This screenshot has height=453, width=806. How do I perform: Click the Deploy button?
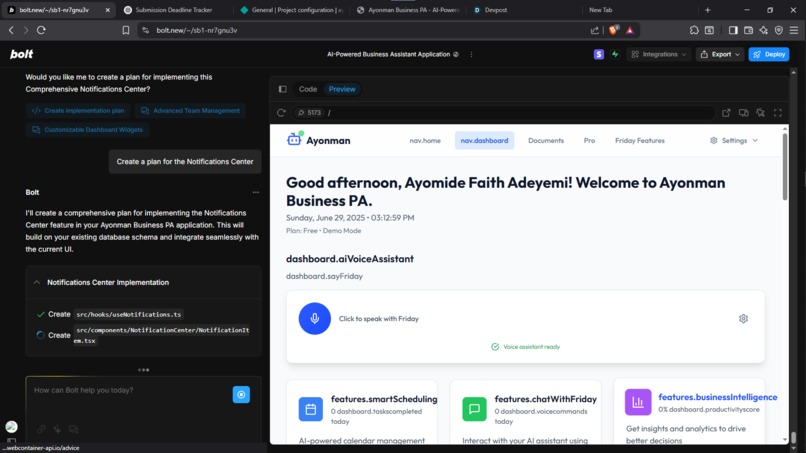(x=768, y=54)
